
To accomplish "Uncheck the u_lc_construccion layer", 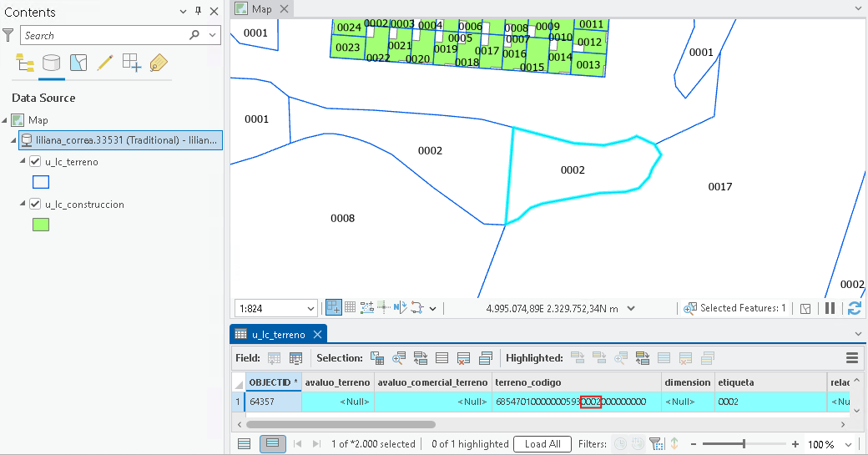I will tap(35, 205).
